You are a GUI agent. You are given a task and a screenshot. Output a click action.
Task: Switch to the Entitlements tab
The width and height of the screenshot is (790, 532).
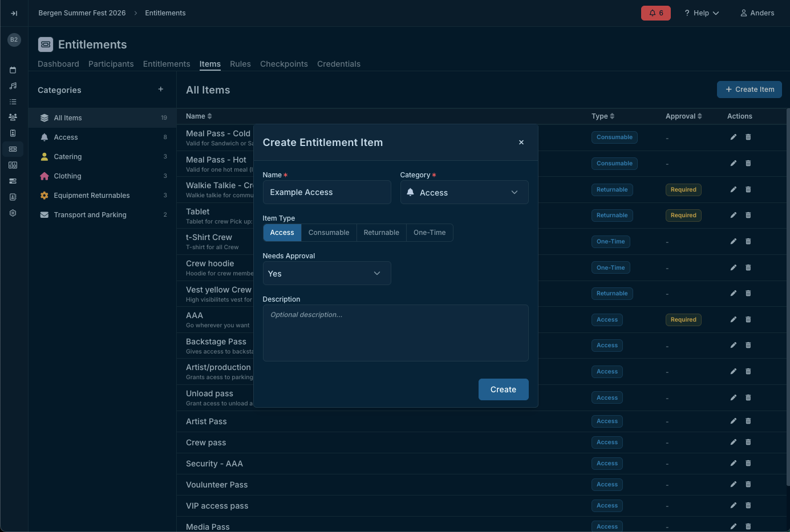coord(167,64)
